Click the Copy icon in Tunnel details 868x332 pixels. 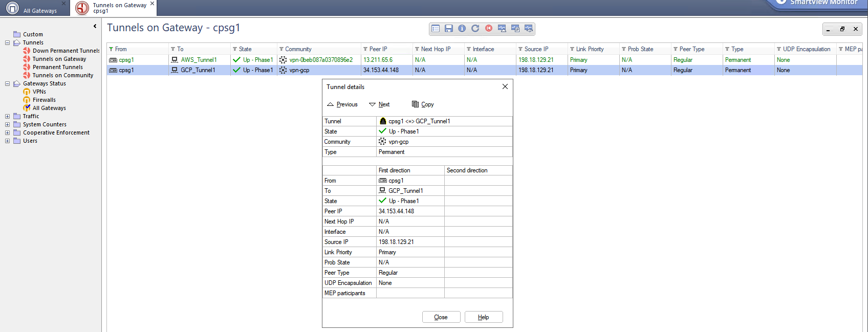pos(415,104)
